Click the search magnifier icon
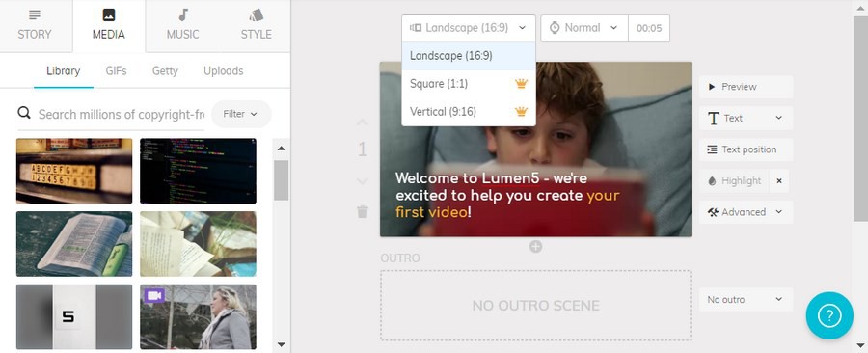The image size is (868, 353). 24,113
